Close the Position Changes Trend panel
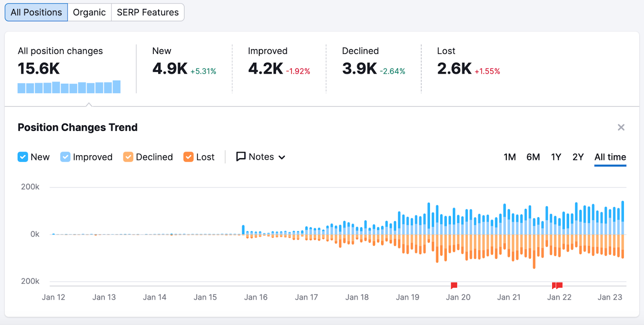The width and height of the screenshot is (644, 325). pos(621,128)
